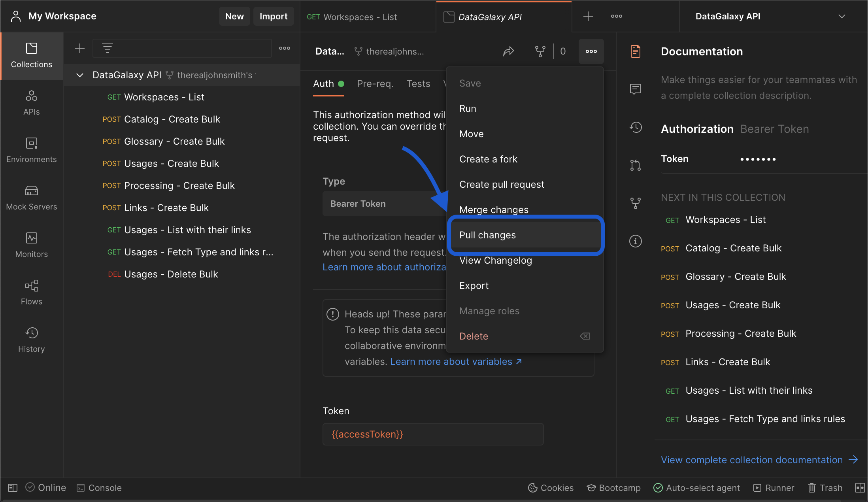Go to the Flows sidebar section
This screenshot has height=502, width=868.
point(32,293)
